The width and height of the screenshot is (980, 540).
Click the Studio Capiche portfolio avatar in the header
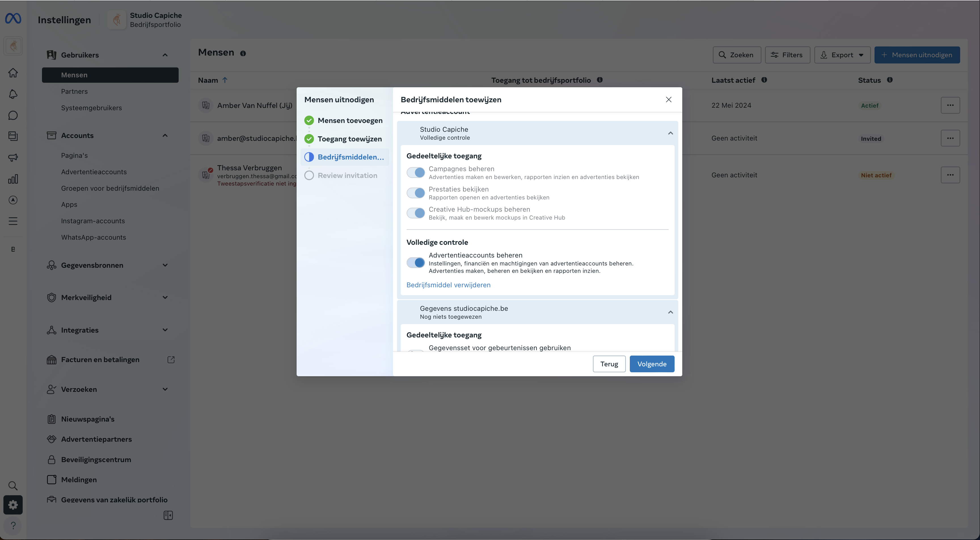coord(117,20)
